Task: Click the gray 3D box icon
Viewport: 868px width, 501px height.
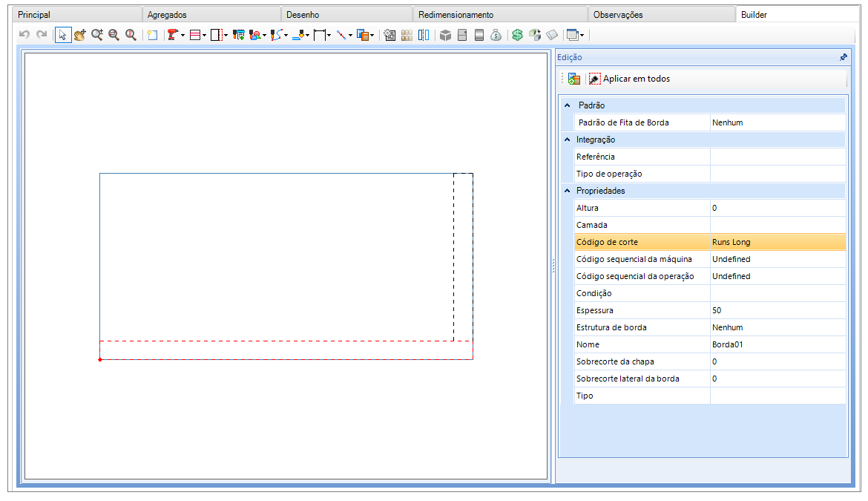Action: pyautogui.click(x=445, y=35)
